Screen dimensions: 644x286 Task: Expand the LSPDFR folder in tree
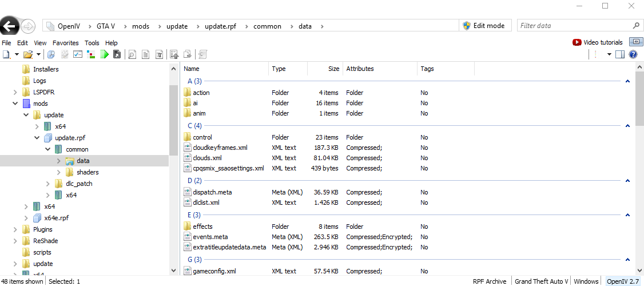[x=15, y=92]
